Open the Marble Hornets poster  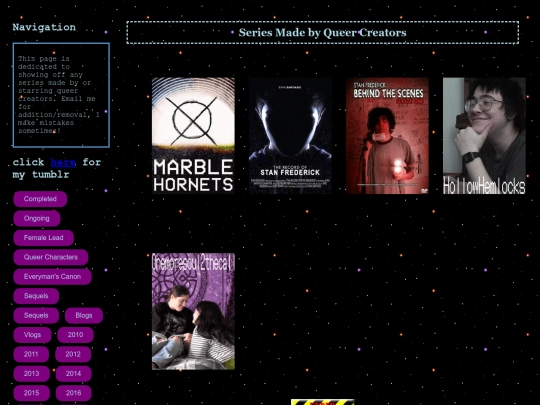click(x=193, y=136)
